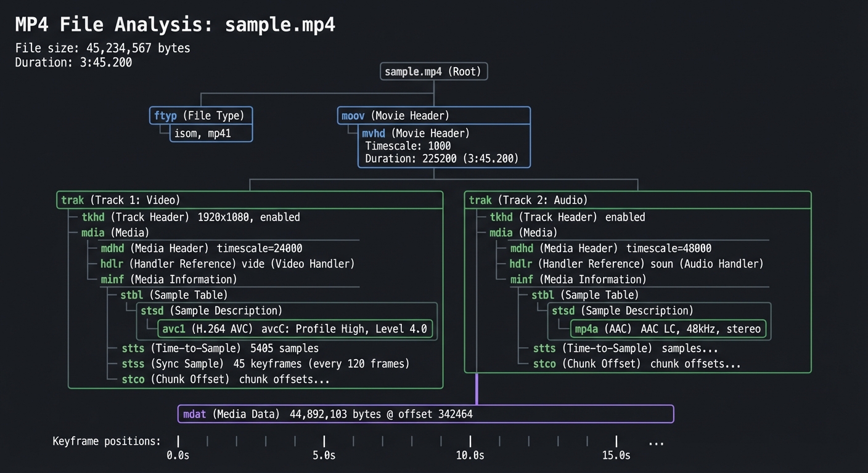Click the keyframe marker at 5.0s

(x=324, y=441)
